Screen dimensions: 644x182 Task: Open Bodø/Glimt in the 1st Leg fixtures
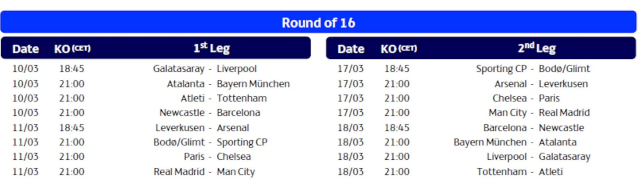(x=179, y=142)
